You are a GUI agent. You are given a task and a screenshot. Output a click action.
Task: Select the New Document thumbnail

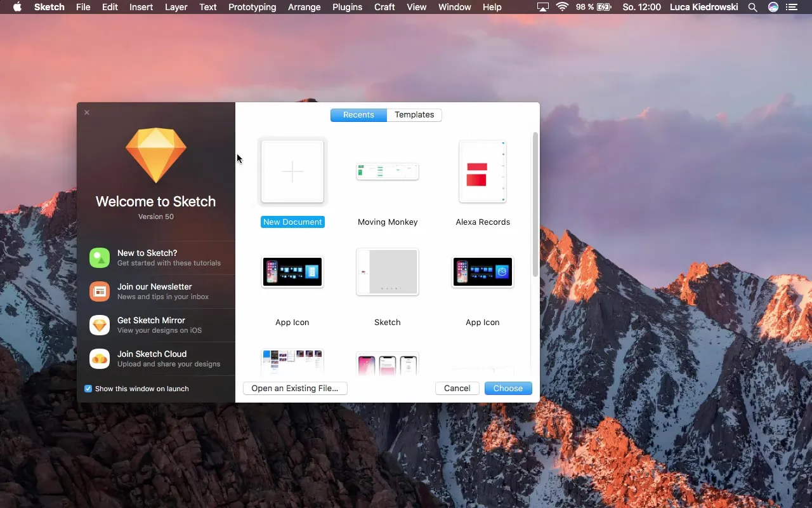(292, 171)
